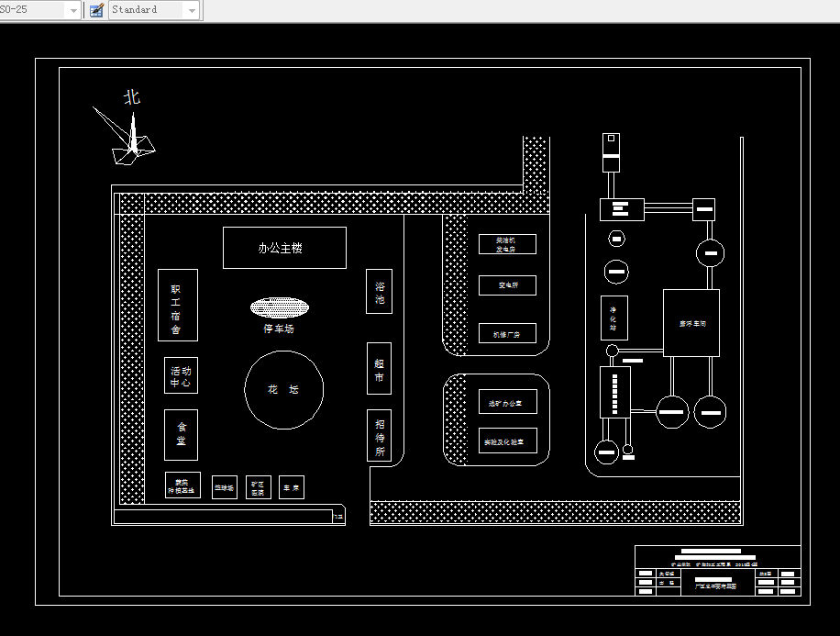Select the 机修厂房 building label
Viewport: 840px width, 636px height.
(x=507, y=335)
